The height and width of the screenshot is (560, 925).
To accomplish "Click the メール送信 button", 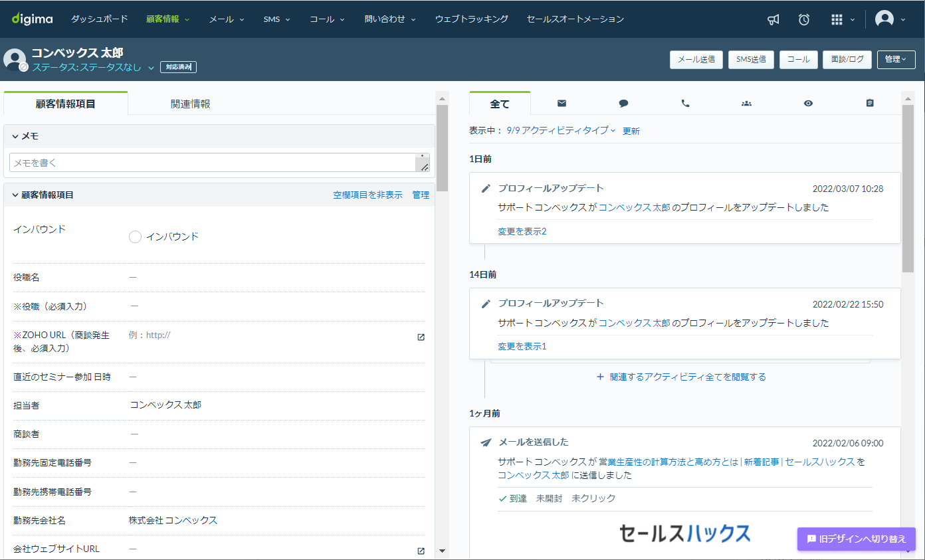I will click(x=696, y=59).
